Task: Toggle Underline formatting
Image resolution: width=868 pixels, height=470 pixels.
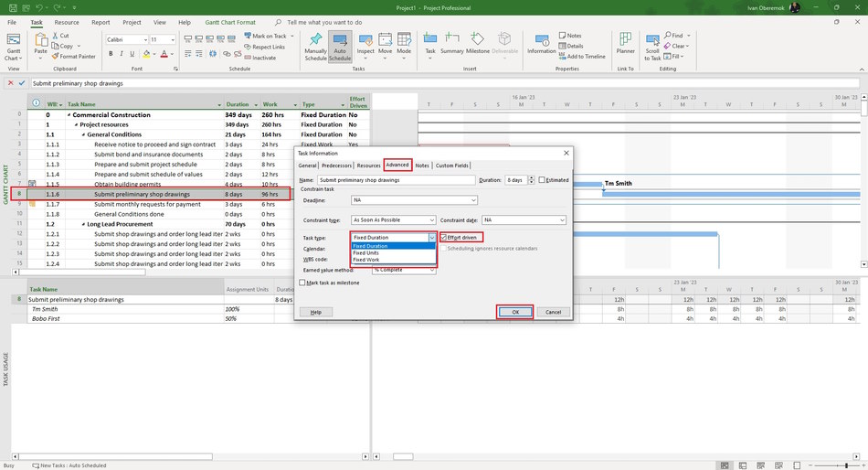Action: [132, 54]
